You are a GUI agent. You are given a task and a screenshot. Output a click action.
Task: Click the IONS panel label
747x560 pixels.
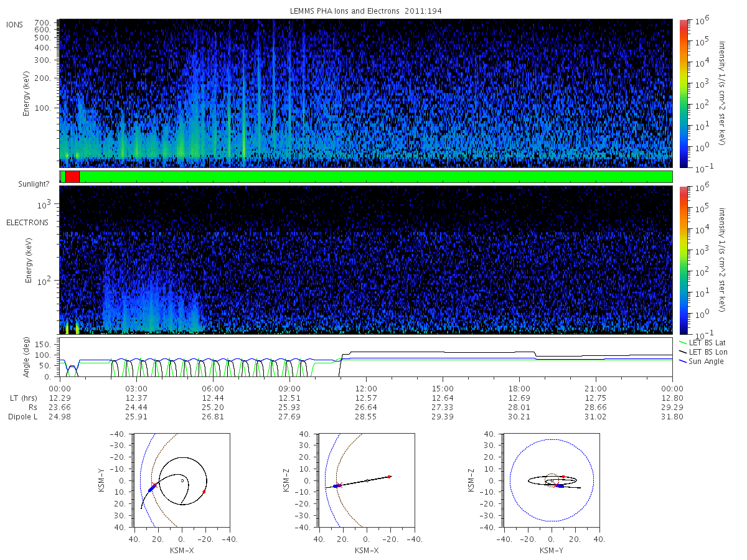[15, 25]
